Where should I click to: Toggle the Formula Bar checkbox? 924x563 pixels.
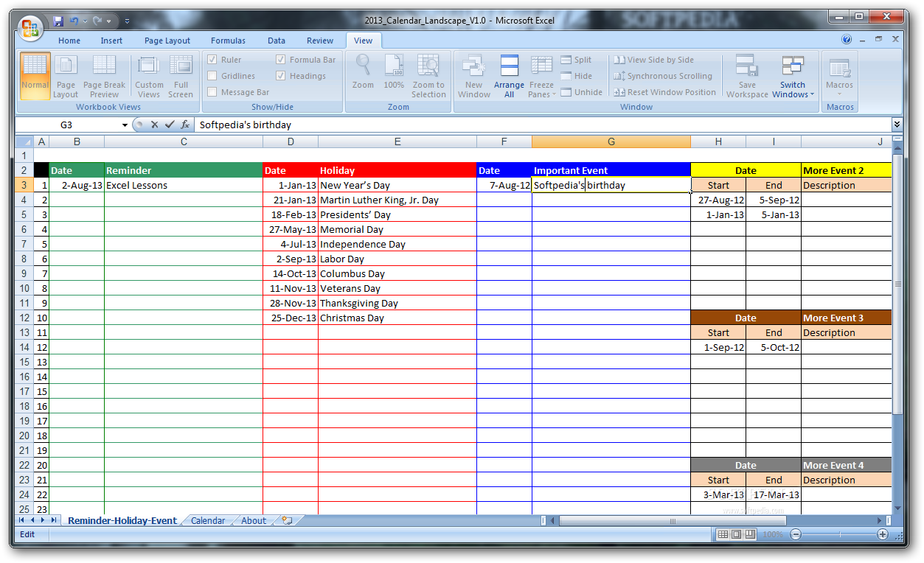click(281, 60)
